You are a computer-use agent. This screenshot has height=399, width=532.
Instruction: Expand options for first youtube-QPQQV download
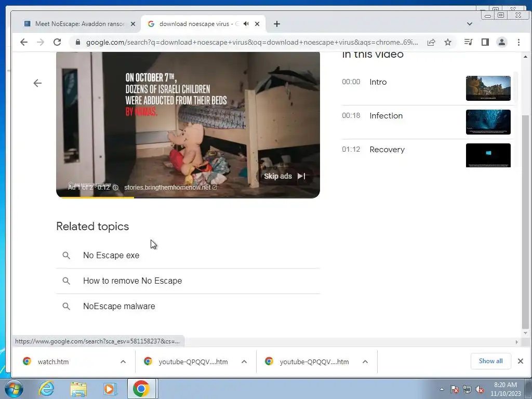tap(244, 362)
